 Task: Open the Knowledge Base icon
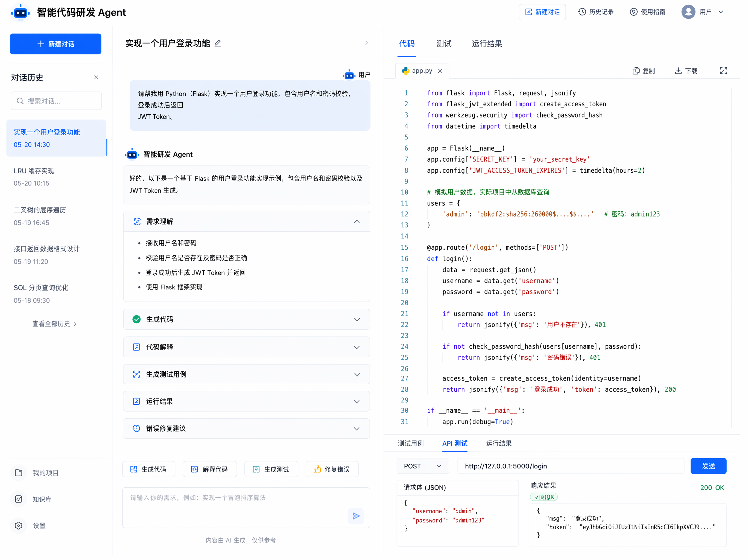[x=19, y=499]
